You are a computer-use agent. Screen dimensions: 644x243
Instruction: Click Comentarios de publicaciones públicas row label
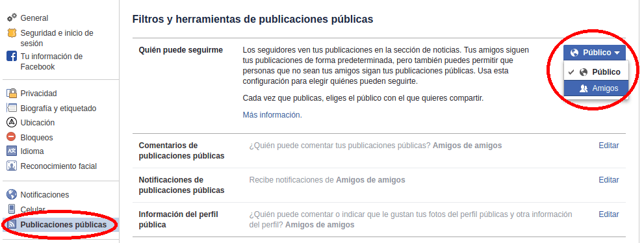point(181,151)
